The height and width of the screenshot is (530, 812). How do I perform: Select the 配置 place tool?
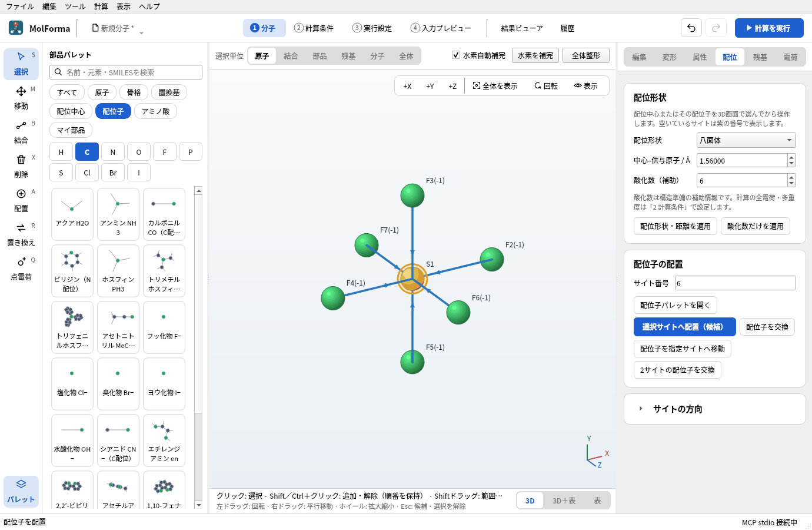(x=21, y=200)
